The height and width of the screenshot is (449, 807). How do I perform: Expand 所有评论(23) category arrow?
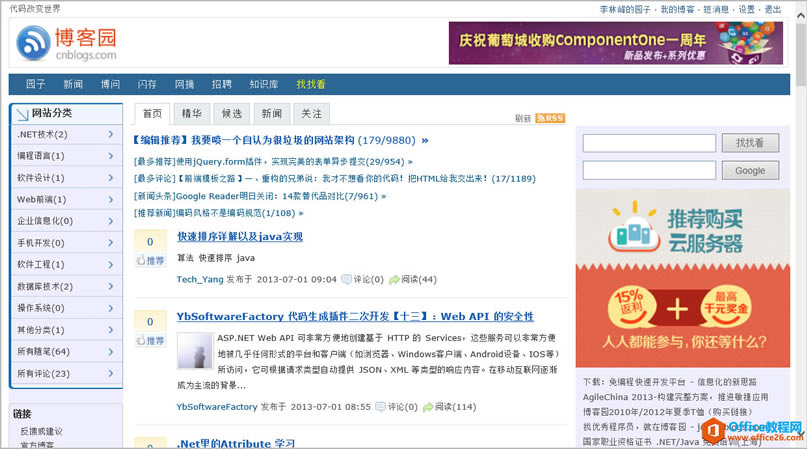coord(111,373)
